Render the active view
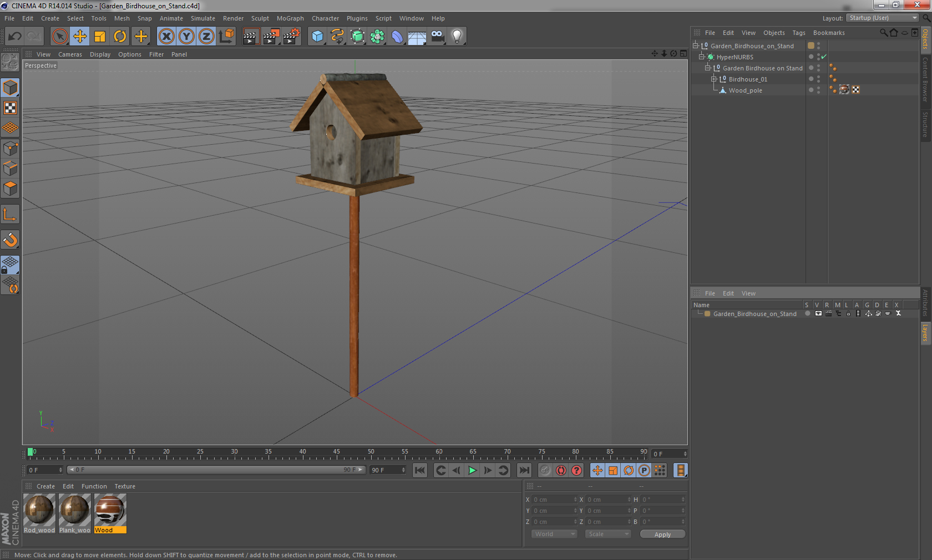The height and width of the screenshot is (560, 932). click(251, 37)
